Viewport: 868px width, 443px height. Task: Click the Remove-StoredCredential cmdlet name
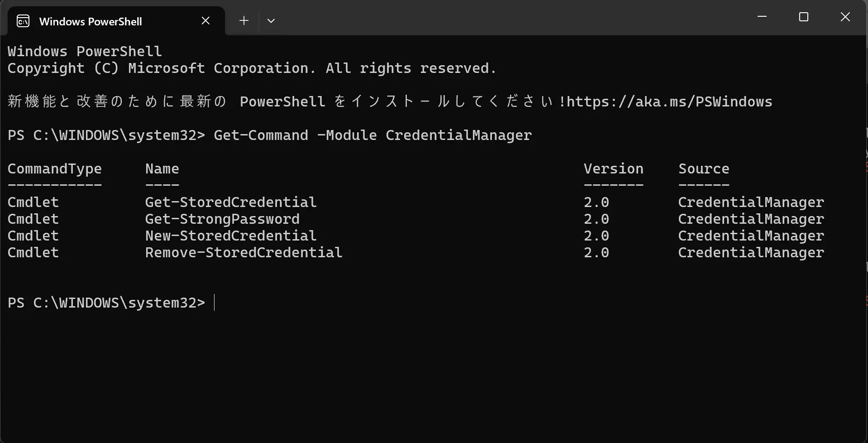(243, 252)
